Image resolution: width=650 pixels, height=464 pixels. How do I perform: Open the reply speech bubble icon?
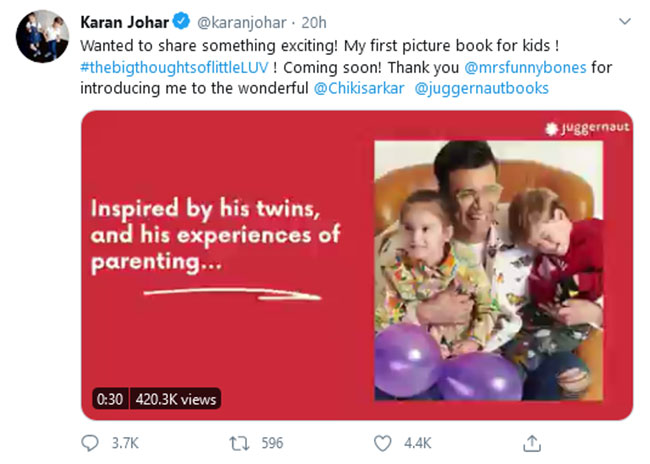pos(89,443)
